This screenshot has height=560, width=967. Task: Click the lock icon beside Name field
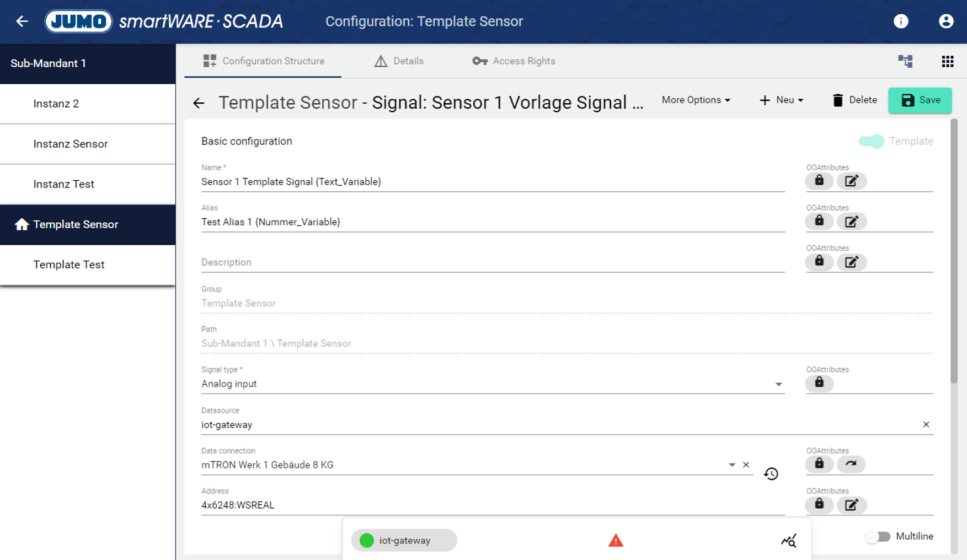[819, 181]
